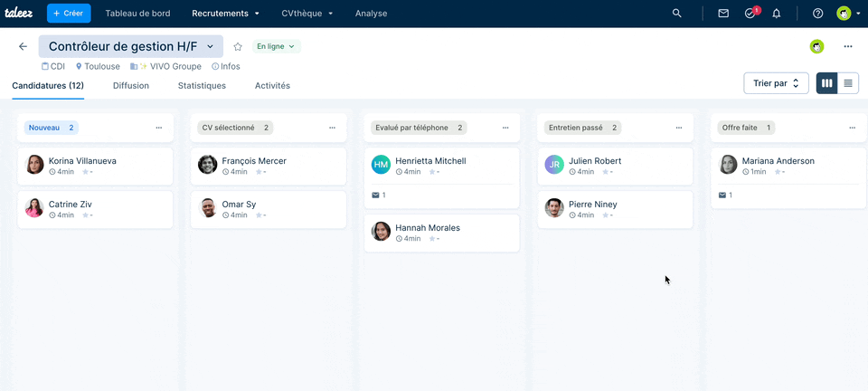Screen dimensions: 868x391
Task: Click the CDI contract label
Action: click(x=53, y=66)
